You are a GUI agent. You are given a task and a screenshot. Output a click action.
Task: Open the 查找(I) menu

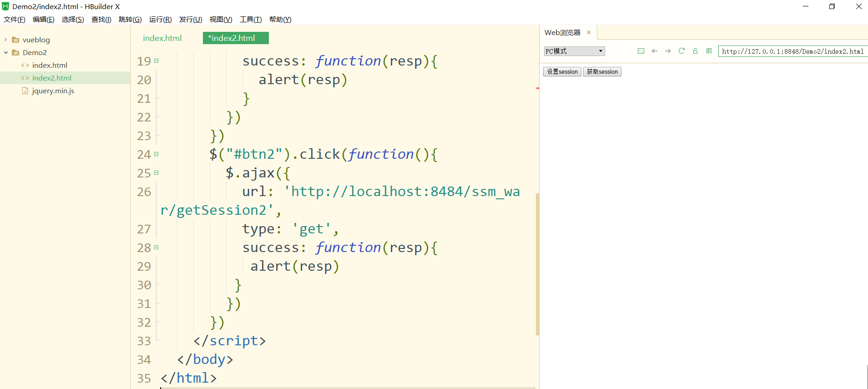101,19
